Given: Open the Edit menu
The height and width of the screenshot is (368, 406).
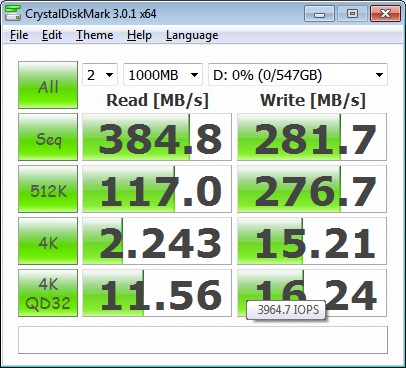Looking at the screenshot, I should pos(52,35).
